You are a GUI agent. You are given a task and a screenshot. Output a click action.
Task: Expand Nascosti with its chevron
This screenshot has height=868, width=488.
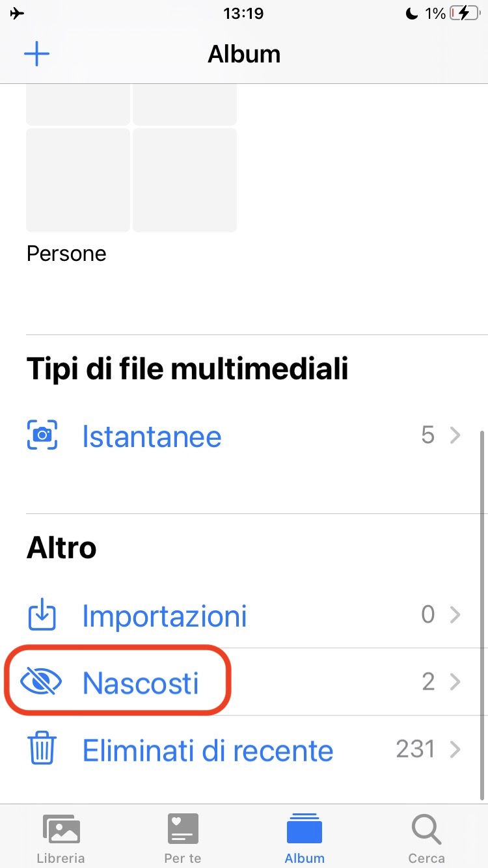[x=455, y=682]
